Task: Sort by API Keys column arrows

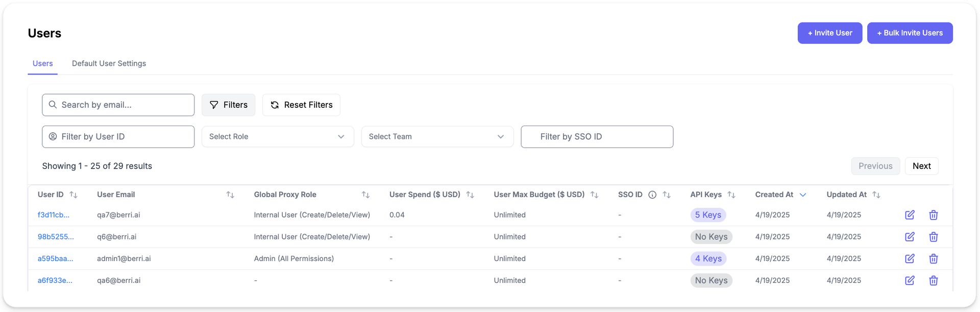Action: tap(731, 195)
